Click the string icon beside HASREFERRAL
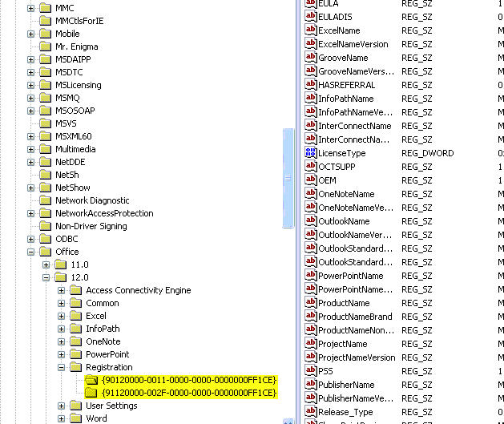 (x=311, y=84)
